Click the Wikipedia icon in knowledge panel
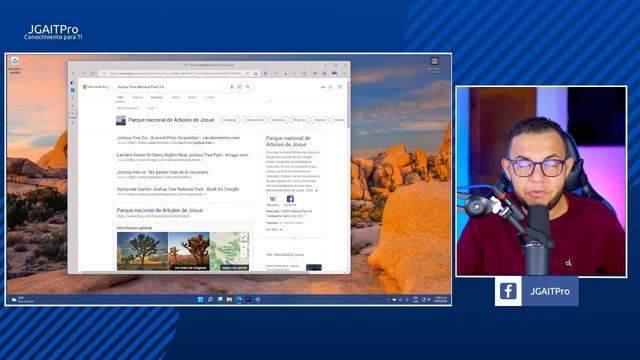This screenshot has height=360, width=640. tap(273, 200)
